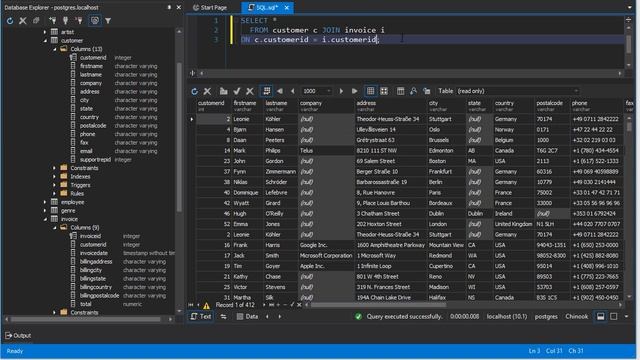
Task: Toggle the highlighted icon in Explorer toolbar
Action: (x=94, y=20)
